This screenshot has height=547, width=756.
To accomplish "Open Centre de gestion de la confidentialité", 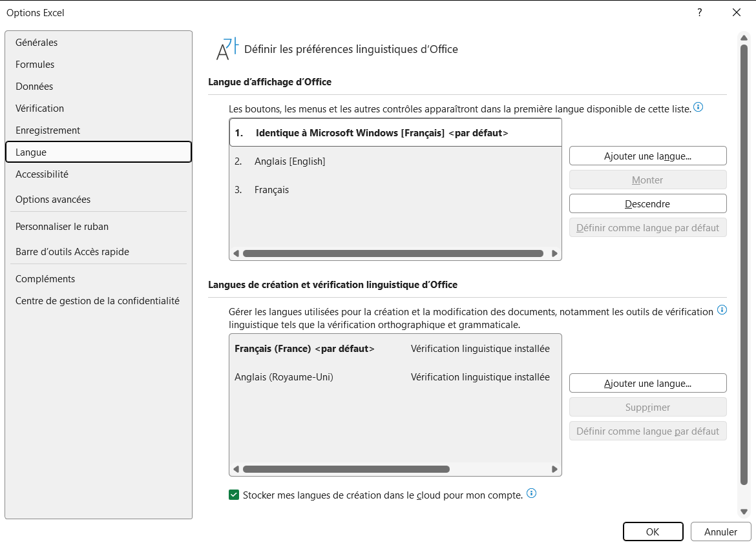I will click(x=98, y=301).
